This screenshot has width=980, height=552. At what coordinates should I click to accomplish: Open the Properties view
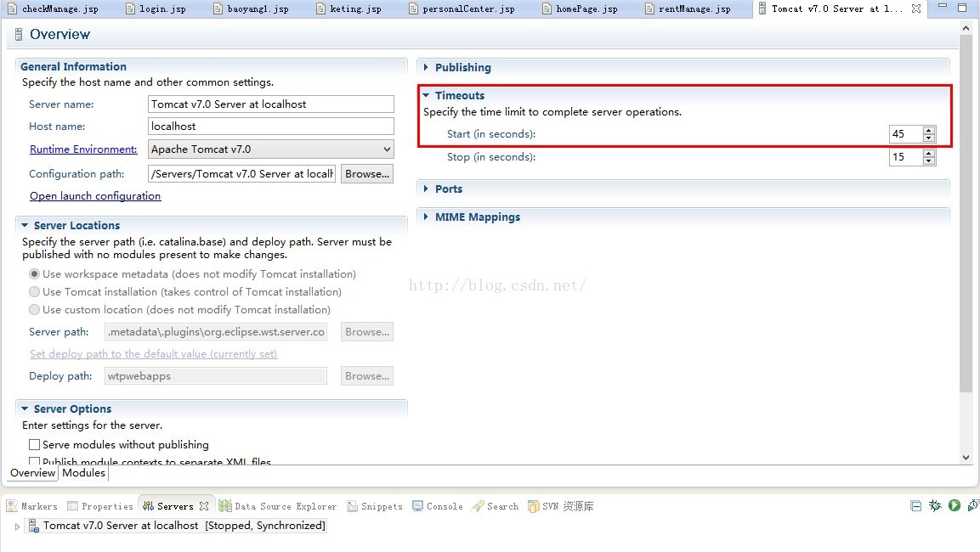point(100,506)
